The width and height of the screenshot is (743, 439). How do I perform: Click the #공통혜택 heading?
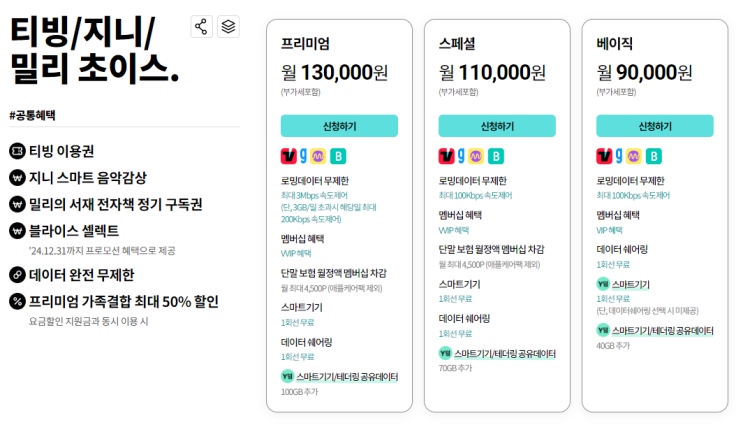point(32,115)
